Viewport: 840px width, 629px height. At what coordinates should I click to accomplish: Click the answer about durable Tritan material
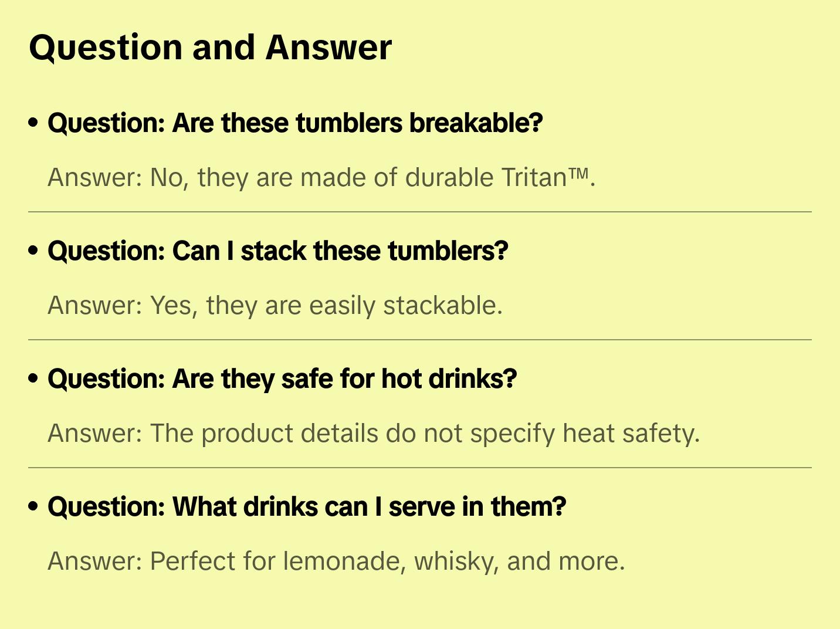tap(321, 178)
